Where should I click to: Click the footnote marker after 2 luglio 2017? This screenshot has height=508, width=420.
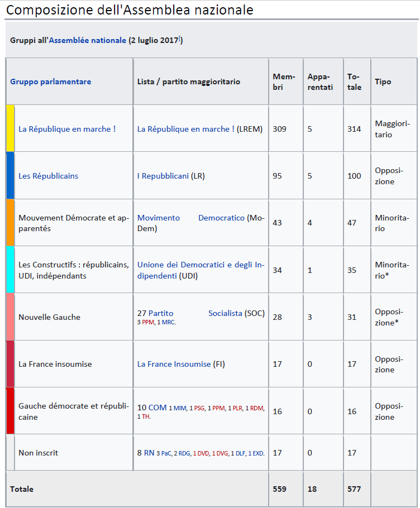pos(180,38)
